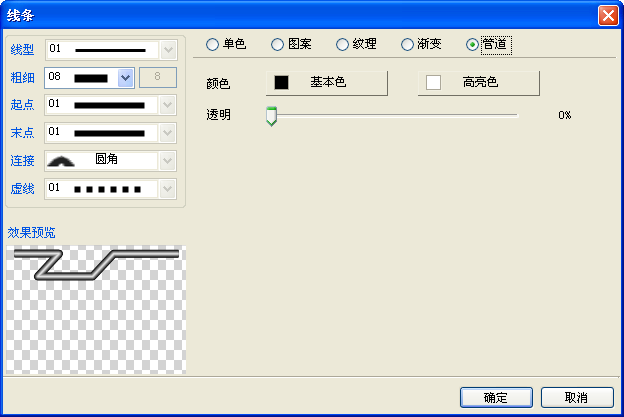Open the 虚线 dash pattern dropdown
This screenshot has height=417, width=624.
tap(168, 189)
